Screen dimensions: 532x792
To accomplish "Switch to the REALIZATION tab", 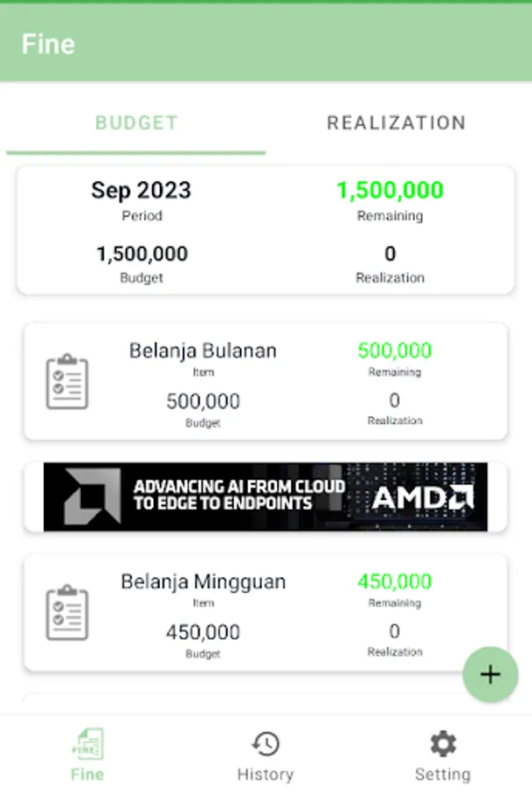I will (x=396, y=123).
